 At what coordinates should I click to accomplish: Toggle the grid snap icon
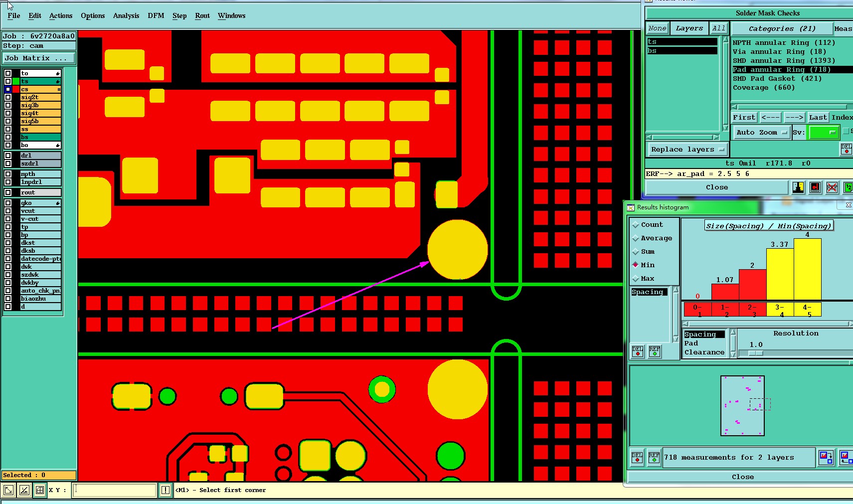coord(40,490)
